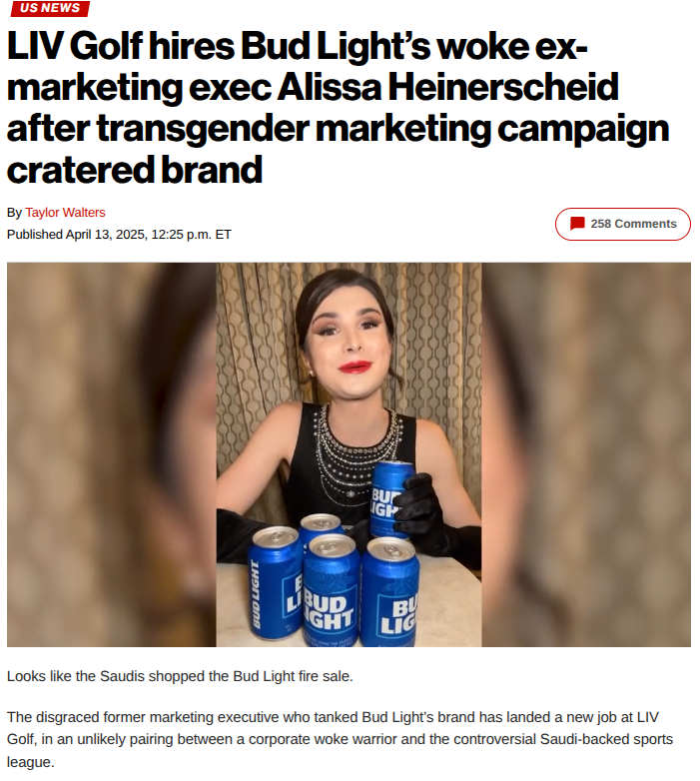Open the 258 Comments section
700x781 pixels.
pyautogui.click(x=622, y=224)
